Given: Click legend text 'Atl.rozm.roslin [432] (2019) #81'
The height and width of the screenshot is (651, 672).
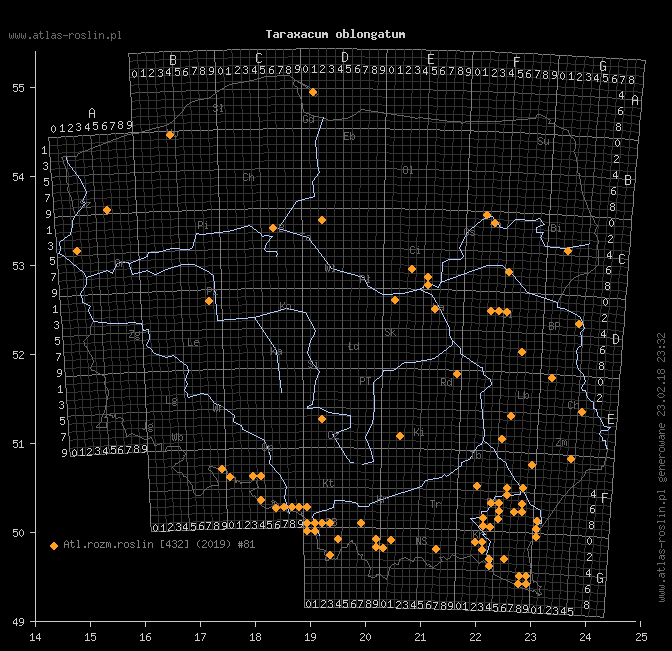Looking at the screenshot, I should tap(159, 544).
